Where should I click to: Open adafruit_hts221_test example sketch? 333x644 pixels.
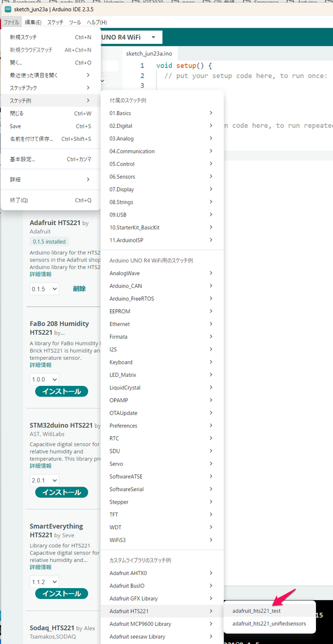click(269, 611)
